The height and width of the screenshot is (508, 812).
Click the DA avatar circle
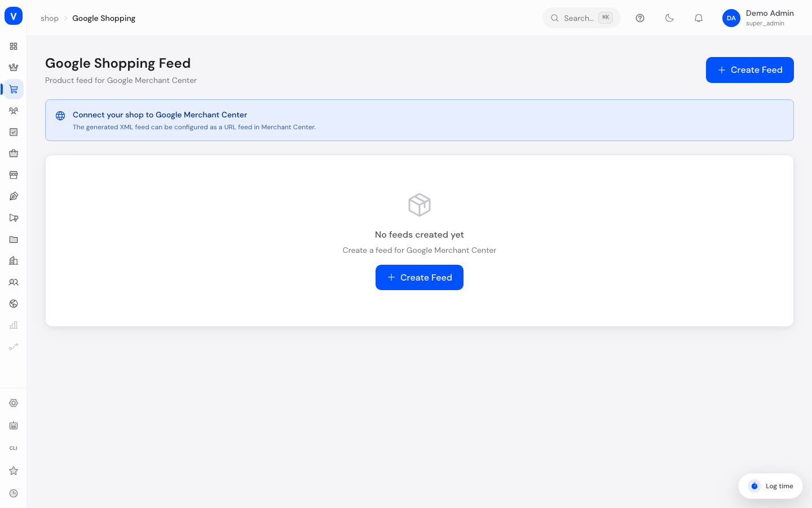coord(731,18)
